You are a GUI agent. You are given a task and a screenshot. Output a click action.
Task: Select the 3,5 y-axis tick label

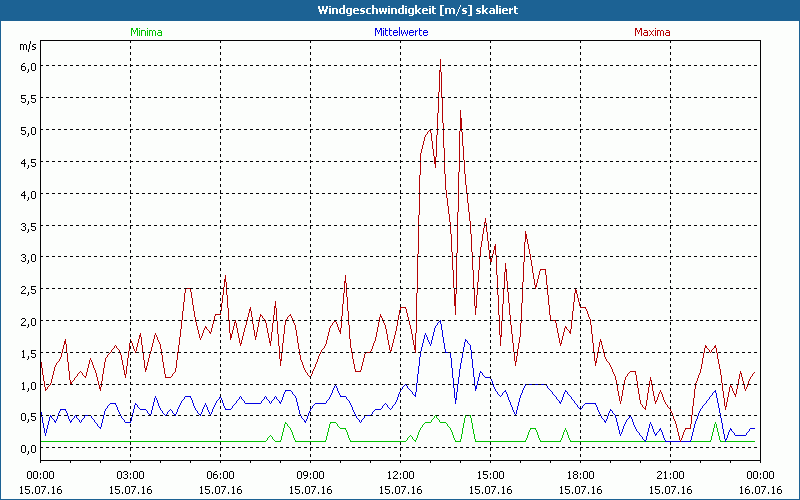28,226
